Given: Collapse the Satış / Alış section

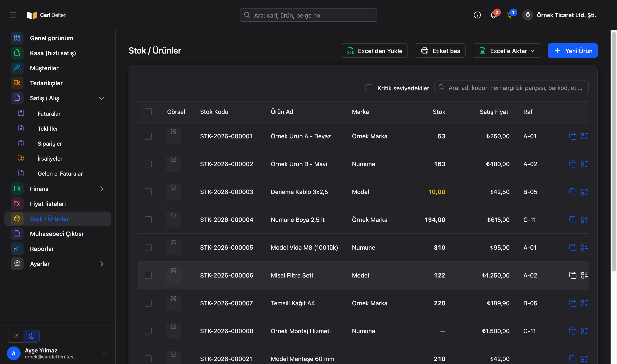Looking at the screenshot, I should pyautogui.click(x=102, y=98).
